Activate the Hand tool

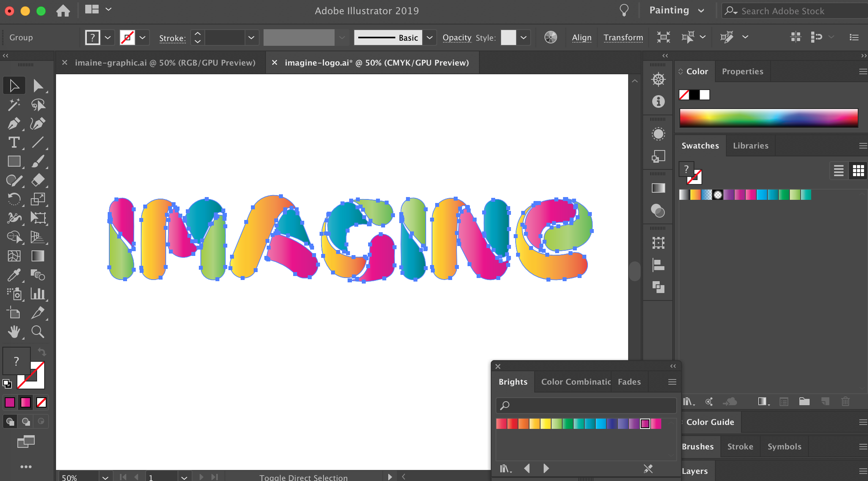(14, 332)
